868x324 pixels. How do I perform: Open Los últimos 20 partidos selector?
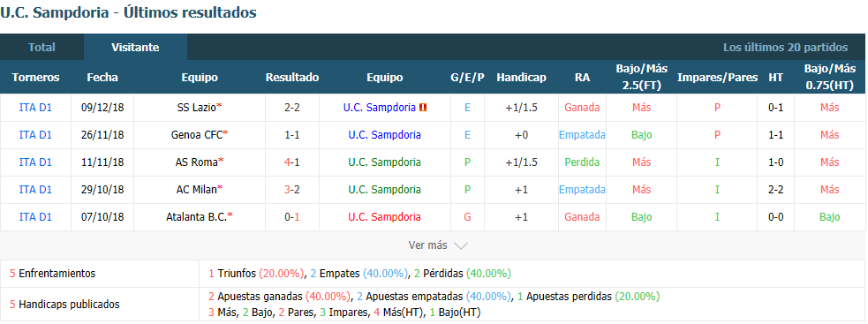click(x=785, y=47)
